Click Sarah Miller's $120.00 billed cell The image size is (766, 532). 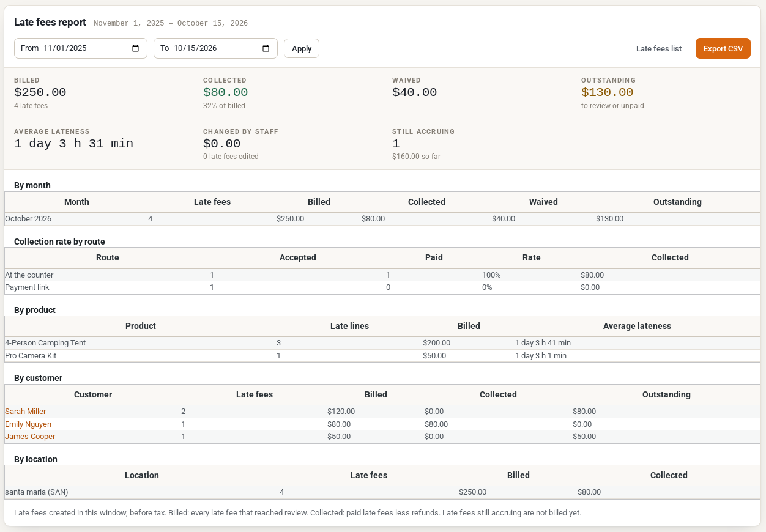coord(341,412)
